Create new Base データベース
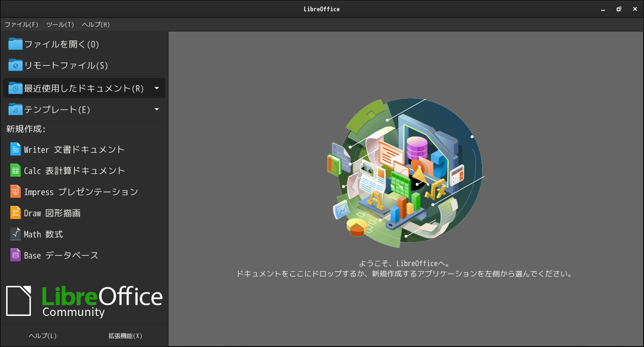Image resolution: width=644 pixels, height=347 pixels. pyautogui.click(x=84, y=255)
